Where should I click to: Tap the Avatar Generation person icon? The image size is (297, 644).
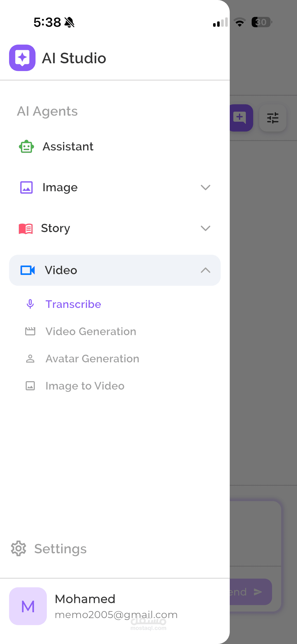click(30, 359)
